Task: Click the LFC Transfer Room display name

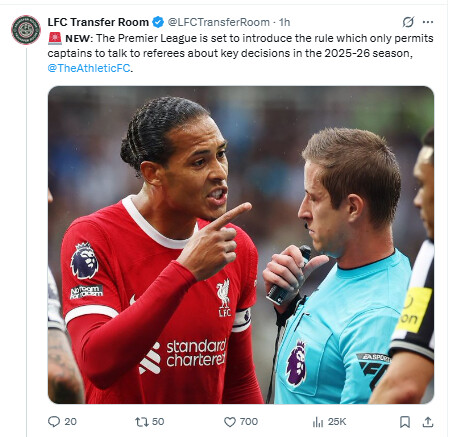Action: (x=98, y=22)
